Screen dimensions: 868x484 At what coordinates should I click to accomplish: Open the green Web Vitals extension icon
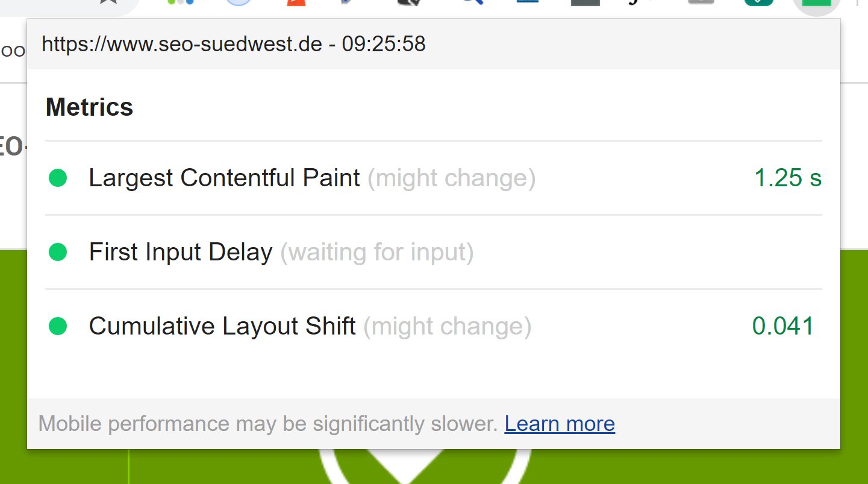[x=816, y=3]
